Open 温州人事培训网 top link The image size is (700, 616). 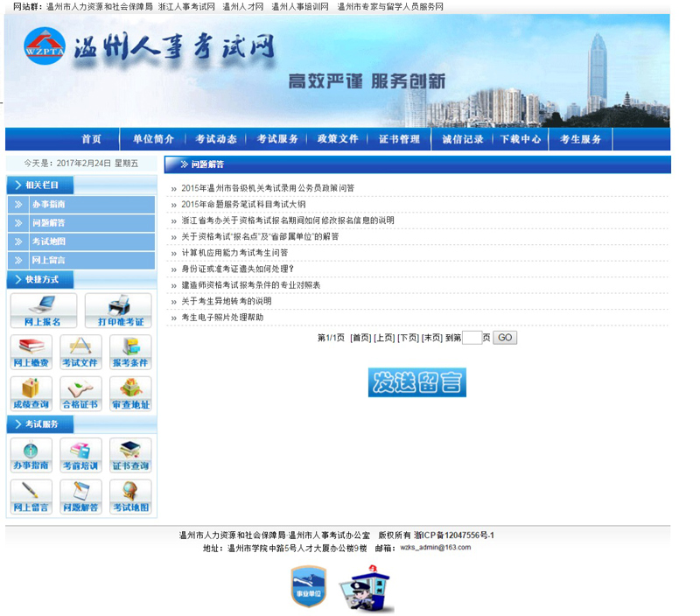300,7
